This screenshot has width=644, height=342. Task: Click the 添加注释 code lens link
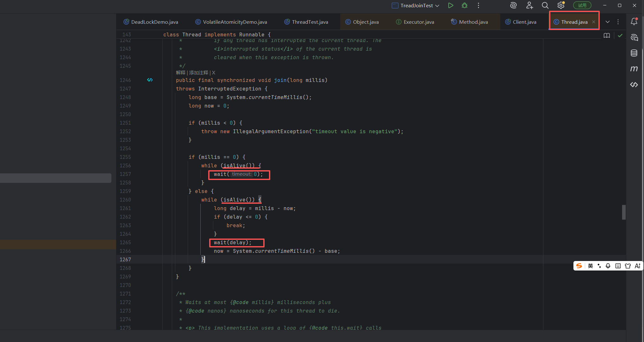pos(199,73)
